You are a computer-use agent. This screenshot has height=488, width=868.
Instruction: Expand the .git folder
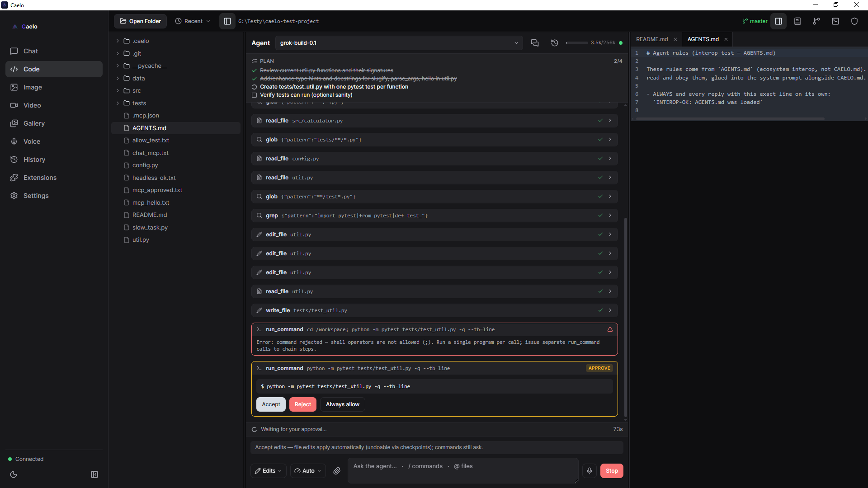coord(175,53)
